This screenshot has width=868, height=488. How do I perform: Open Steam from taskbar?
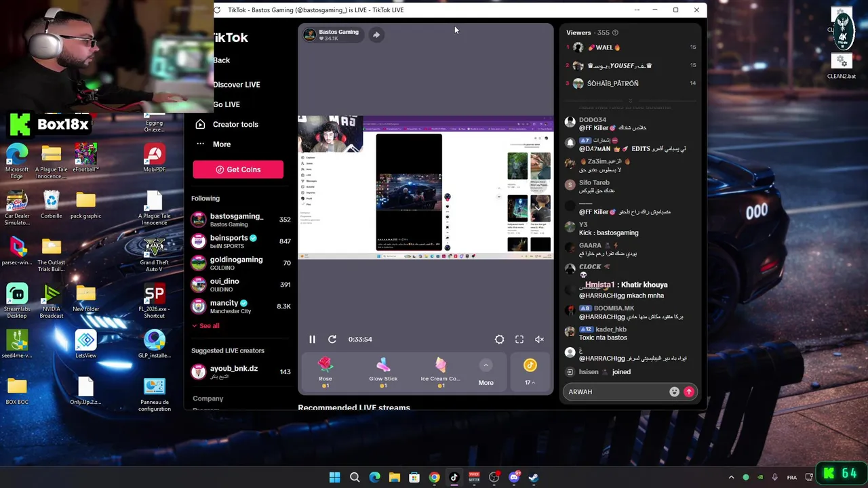point(534,477)
